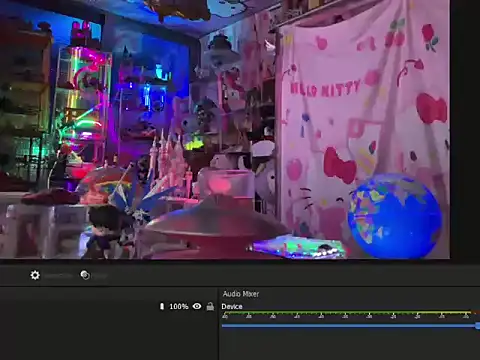The height and width of the screenshot is (360, 480).
Task: Click the 100% source value
Action: click(179, 306)
